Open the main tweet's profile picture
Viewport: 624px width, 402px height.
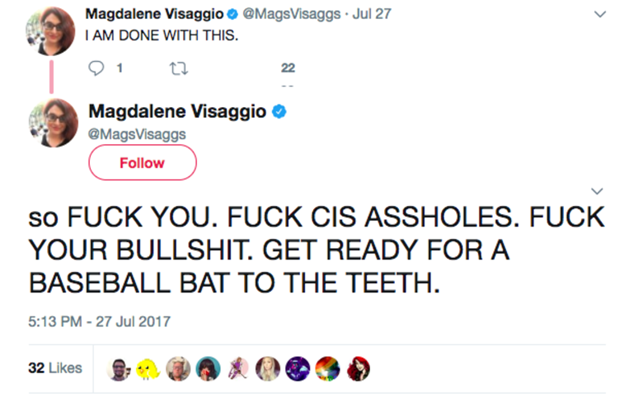coord(53,123)
